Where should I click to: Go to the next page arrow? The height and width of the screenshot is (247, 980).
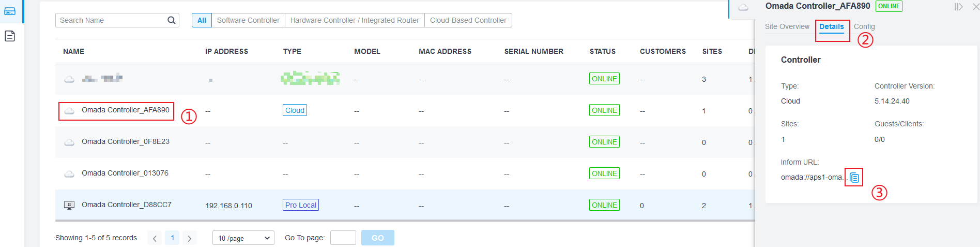tap(190, 238)
